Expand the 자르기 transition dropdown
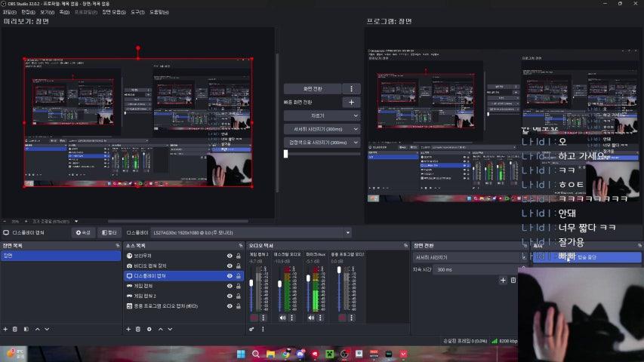This screenshot has width=644, height=362. pos(322,115)
